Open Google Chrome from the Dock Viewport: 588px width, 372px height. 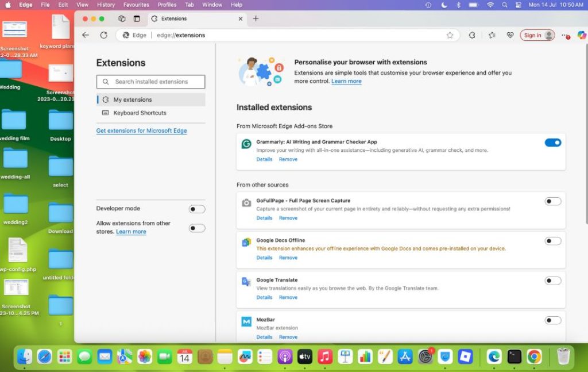(534, 356)
